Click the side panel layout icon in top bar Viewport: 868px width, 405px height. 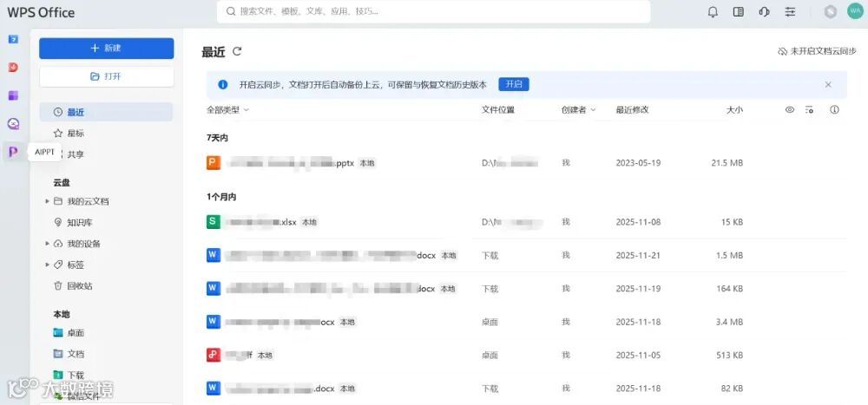pos(738,12)
